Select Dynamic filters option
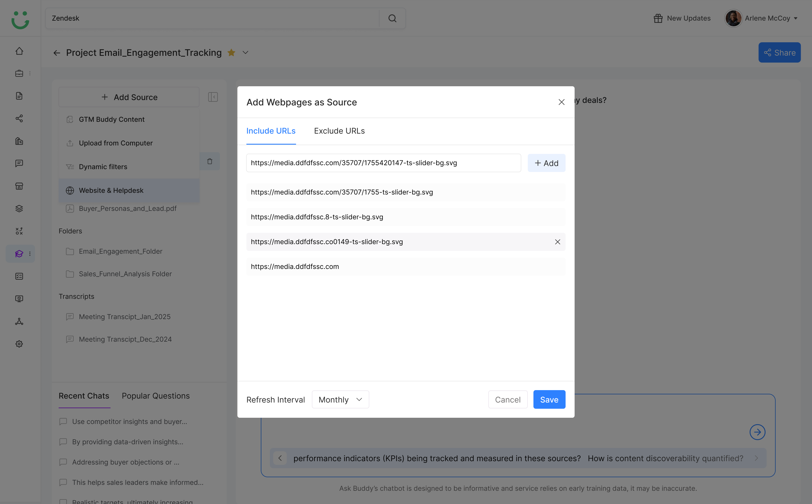Viewport: 812px width, 504px height. coord(129,167)
